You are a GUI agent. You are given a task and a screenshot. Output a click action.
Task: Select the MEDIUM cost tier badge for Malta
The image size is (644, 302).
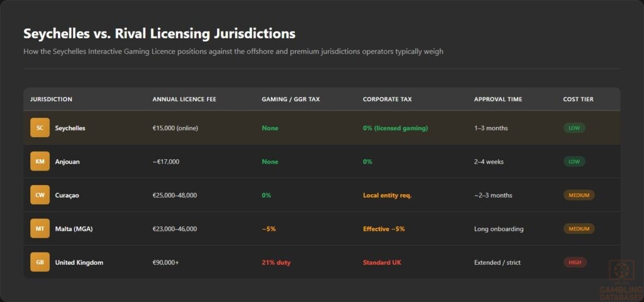point(579,229)
